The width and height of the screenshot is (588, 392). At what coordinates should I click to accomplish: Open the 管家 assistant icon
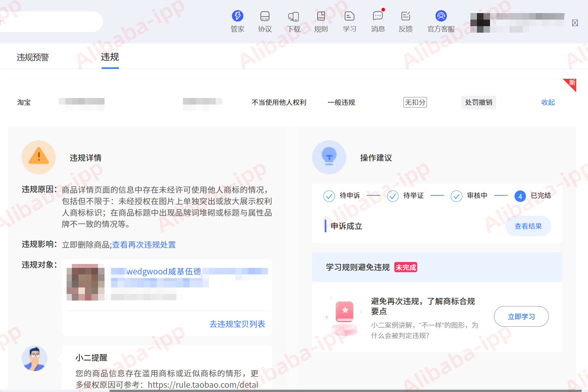237,16
